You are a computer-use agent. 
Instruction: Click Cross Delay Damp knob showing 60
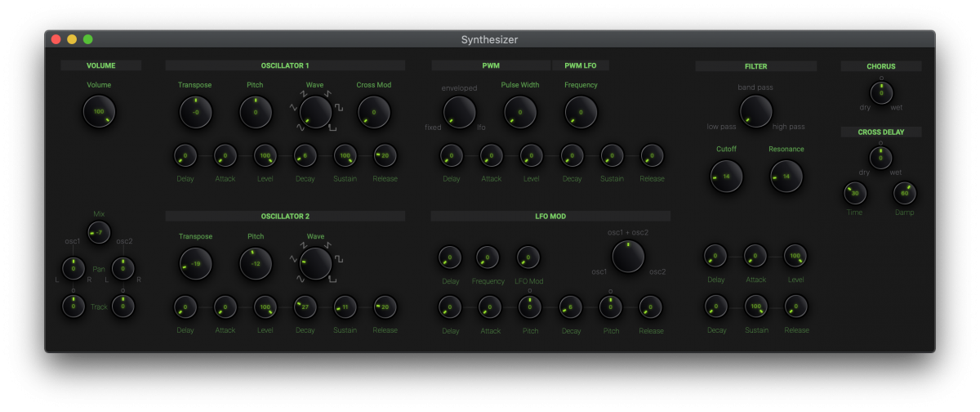905,193
